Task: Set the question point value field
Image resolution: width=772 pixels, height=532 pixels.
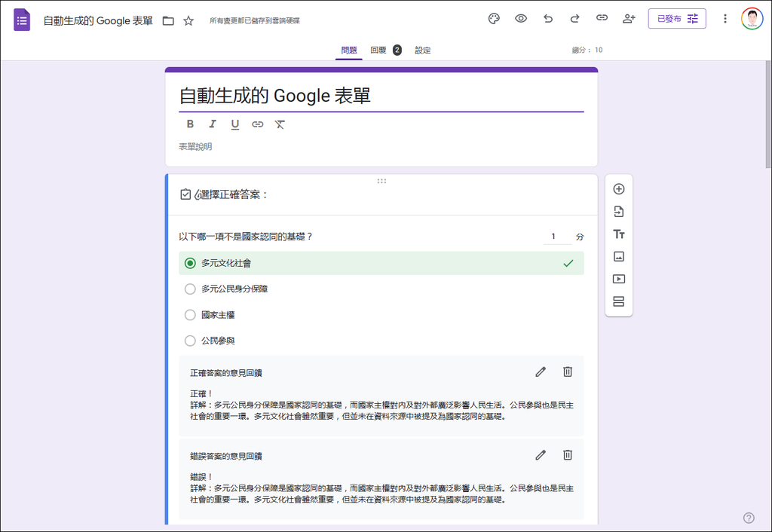Action: click(557, 237)
